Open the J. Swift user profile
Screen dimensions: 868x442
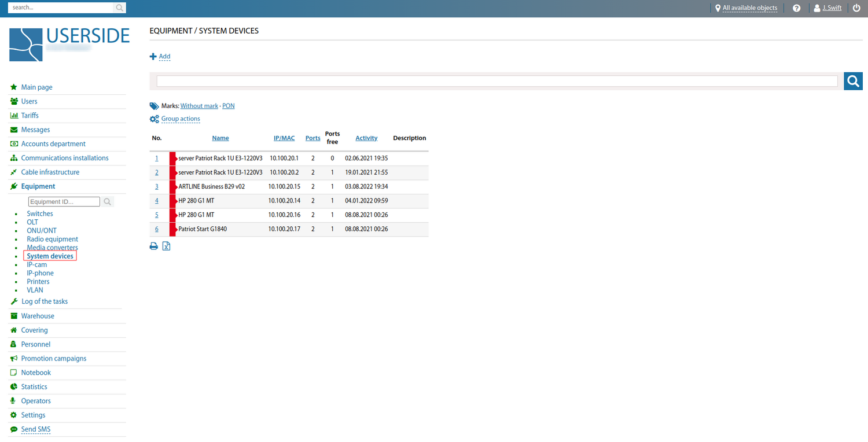(x=832, y=8)
